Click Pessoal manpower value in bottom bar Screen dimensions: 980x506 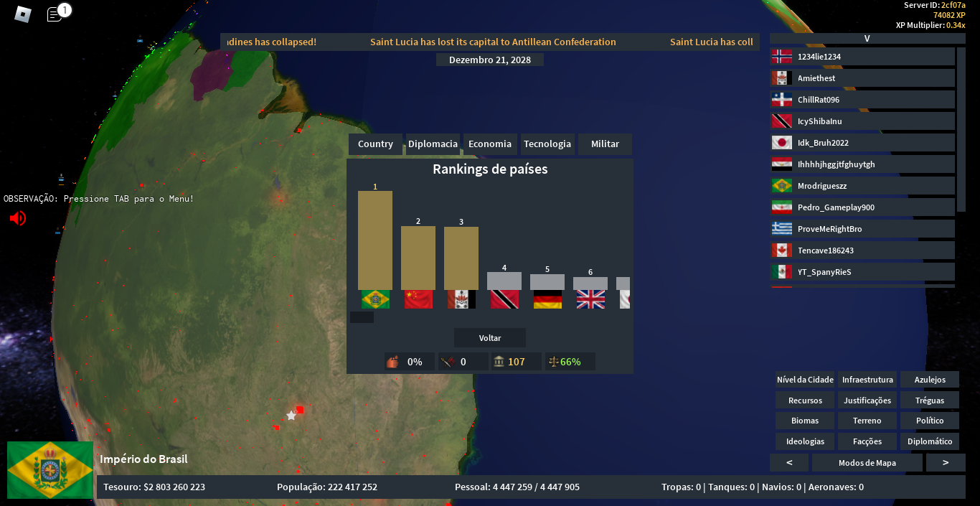[517, 487]
